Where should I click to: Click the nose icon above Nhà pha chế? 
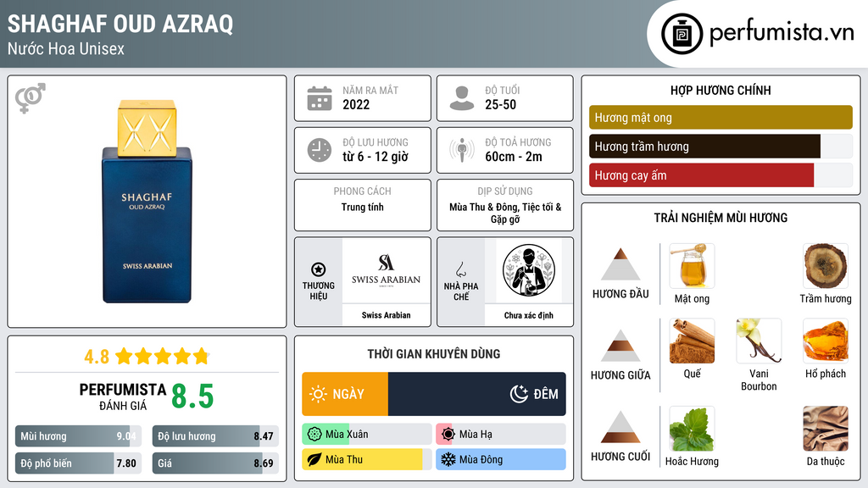[x=460, y=269]
